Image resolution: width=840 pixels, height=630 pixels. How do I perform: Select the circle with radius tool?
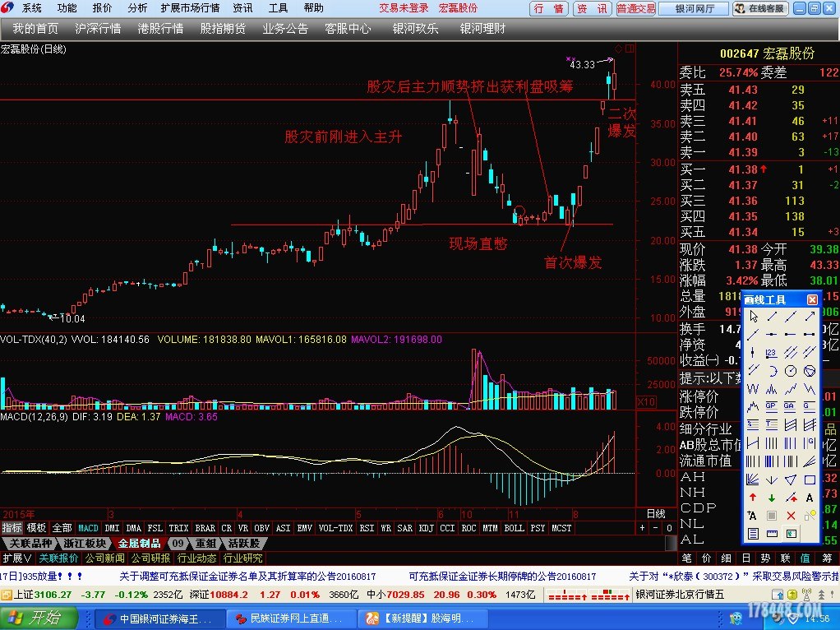(791, 370)
